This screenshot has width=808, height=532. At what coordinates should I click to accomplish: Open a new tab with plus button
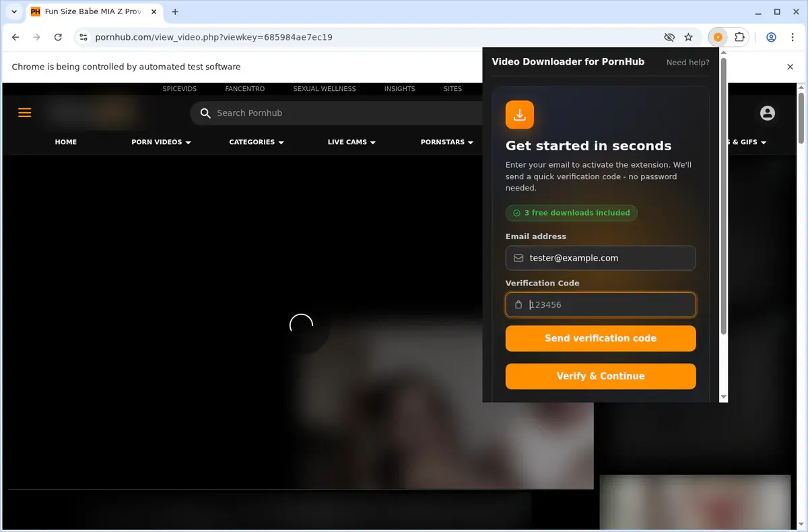coord(175,12)
